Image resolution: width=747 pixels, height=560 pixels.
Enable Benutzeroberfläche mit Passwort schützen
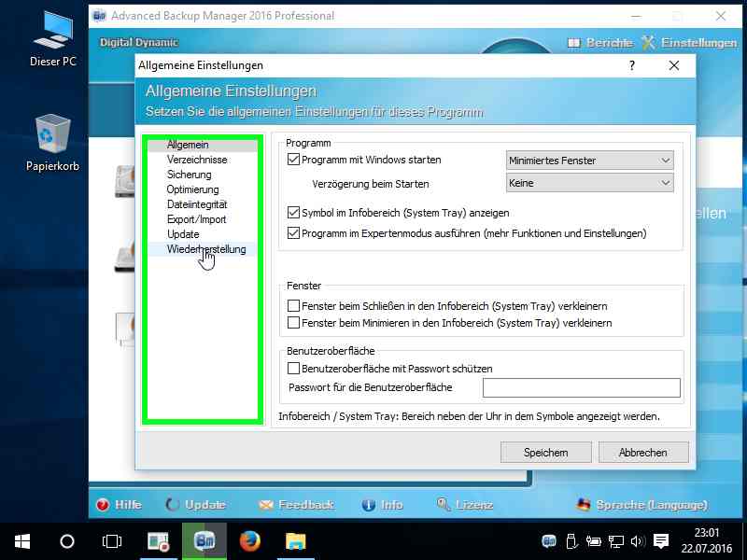(293, 368)
